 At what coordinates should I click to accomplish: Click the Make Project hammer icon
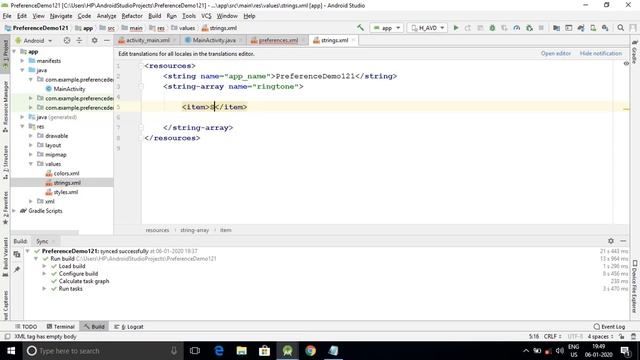(x=360, y=28)
